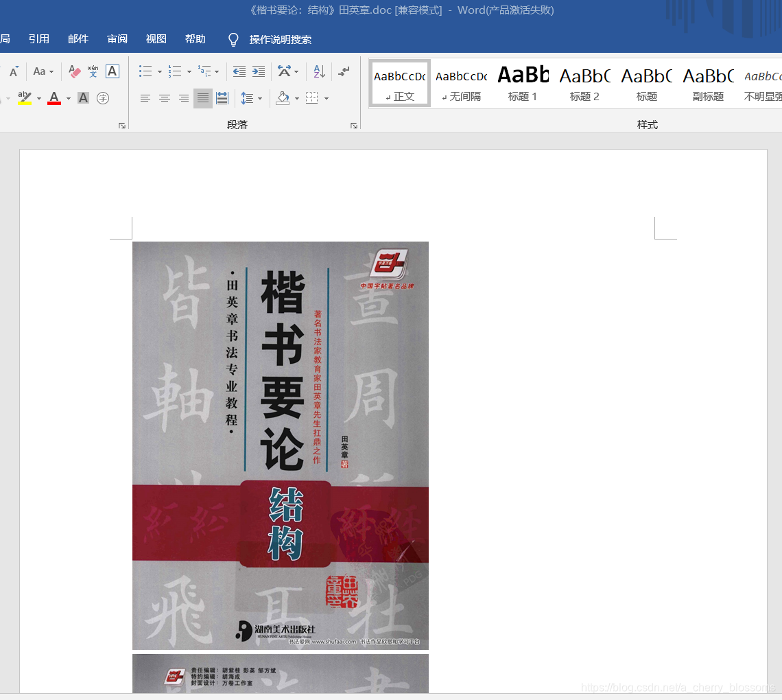Click the lightbulb Tell Me icon
The height and width of the screenshot is (700, 782).
coord(233,39)
